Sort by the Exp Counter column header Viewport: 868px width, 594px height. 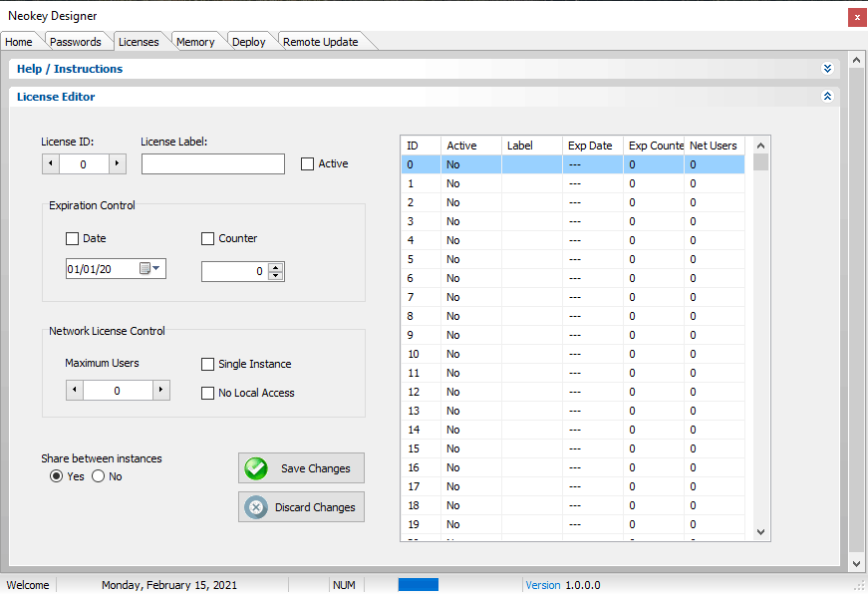(x=654, y=146)
